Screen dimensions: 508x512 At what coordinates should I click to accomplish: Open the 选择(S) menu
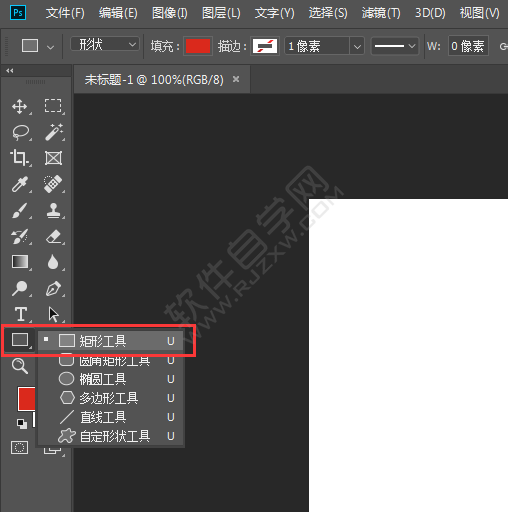click(328, 13)
